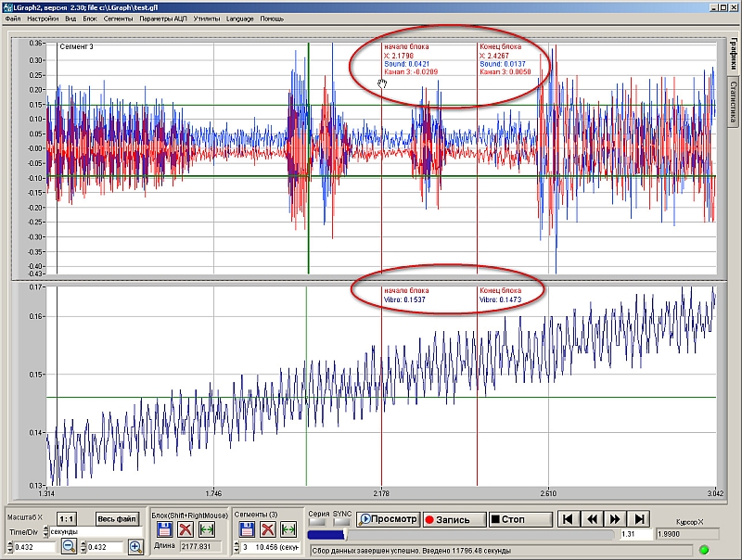
Task: Open the Language menu
Action: click(240, 19)
